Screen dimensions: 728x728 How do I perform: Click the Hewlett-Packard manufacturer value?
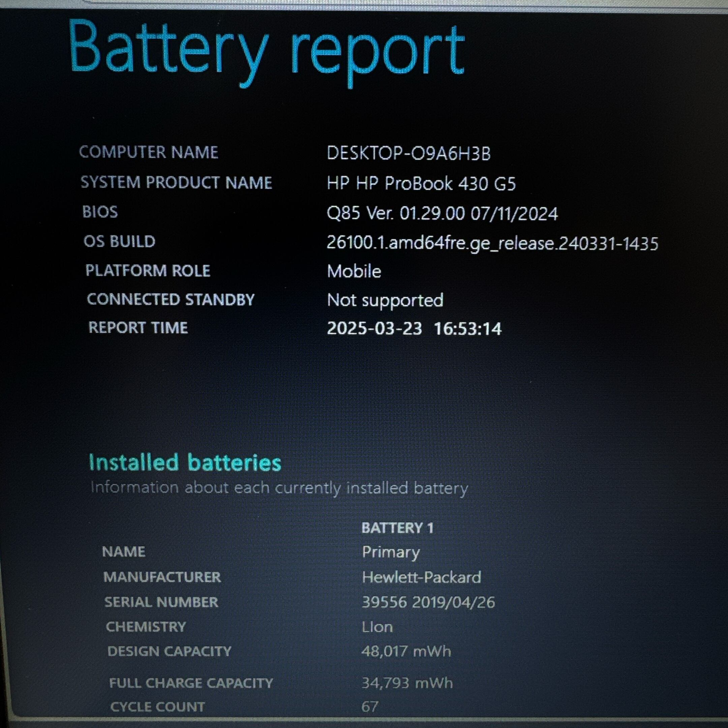pyautogui.click(x=421, y=577)
